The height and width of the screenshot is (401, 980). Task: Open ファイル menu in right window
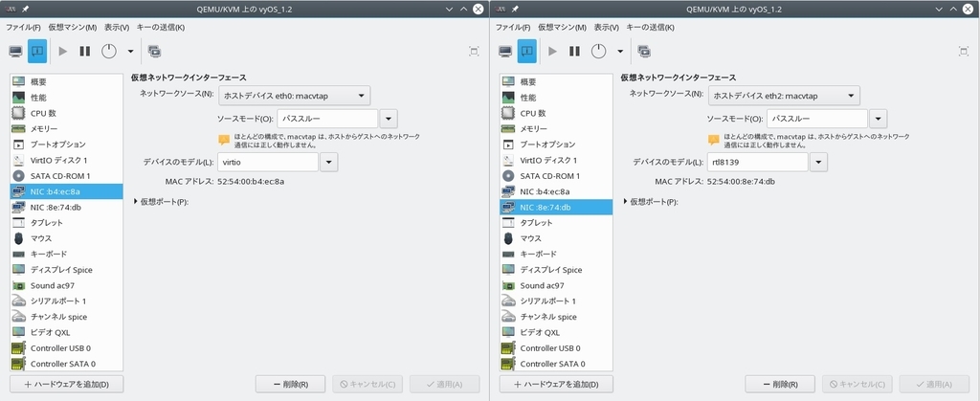point(513,28)
